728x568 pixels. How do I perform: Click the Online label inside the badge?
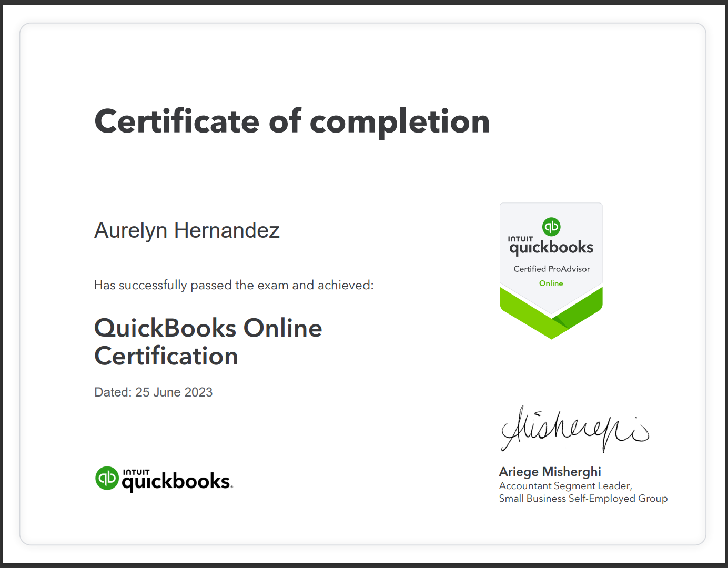click(550, 283)
